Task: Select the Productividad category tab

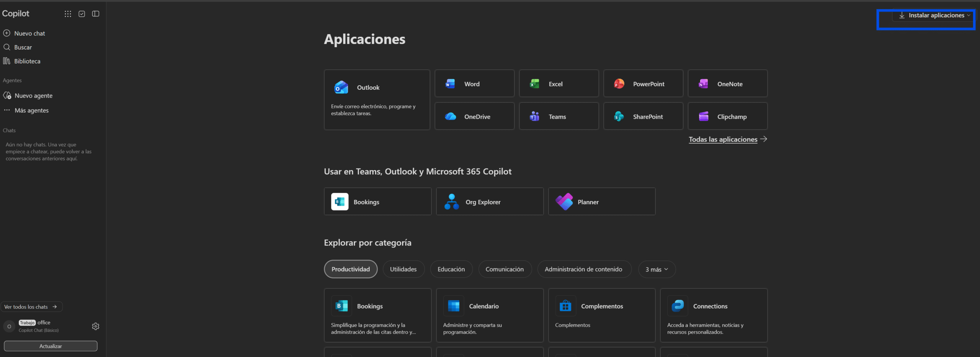Action: tap(351, 269)
